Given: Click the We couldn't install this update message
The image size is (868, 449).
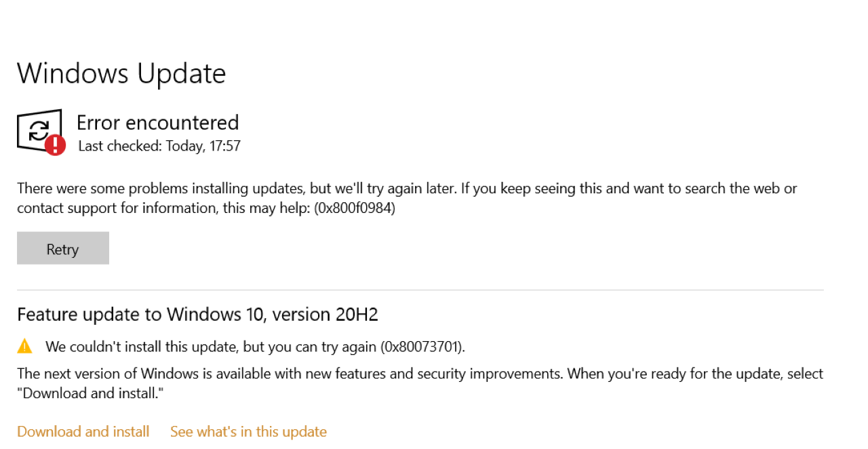Looking at the screenshot, I should (x=255, y=347).
